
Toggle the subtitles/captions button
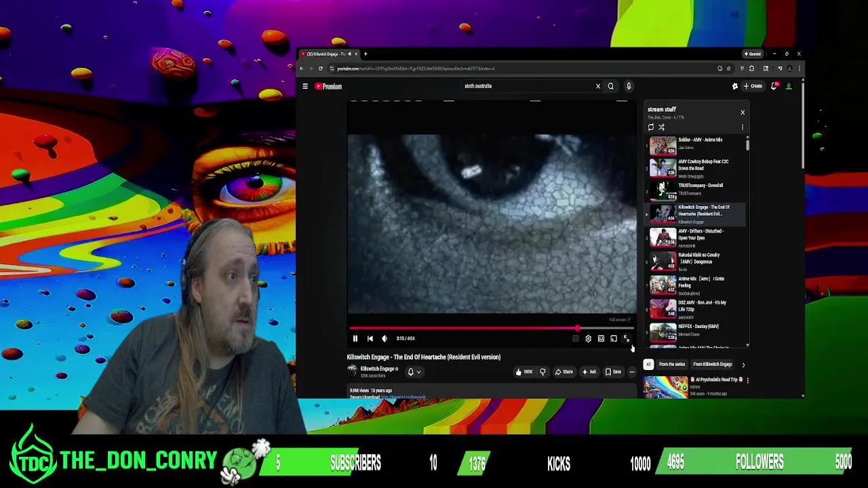click(x=576, y=338)
